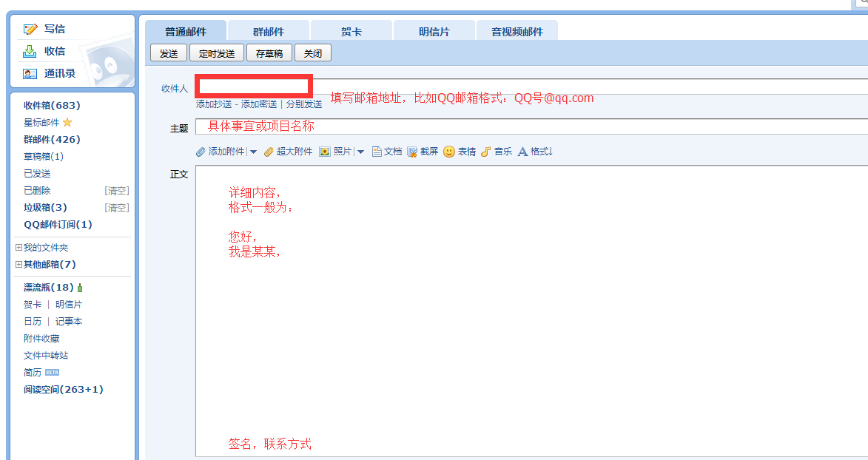
Task: Open QQ邮件订阅(1) subscriptions
Action: (58, 225)
